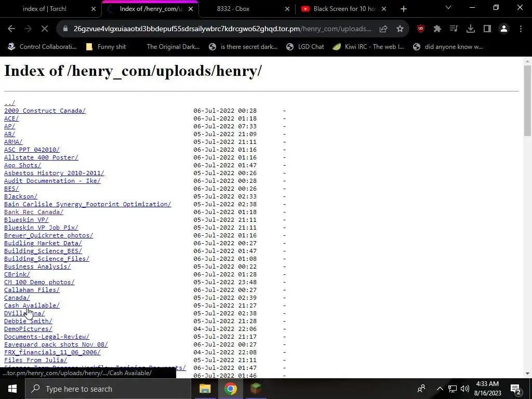
Task: Bookmark this page with the star icon
Action: (400, 29)
